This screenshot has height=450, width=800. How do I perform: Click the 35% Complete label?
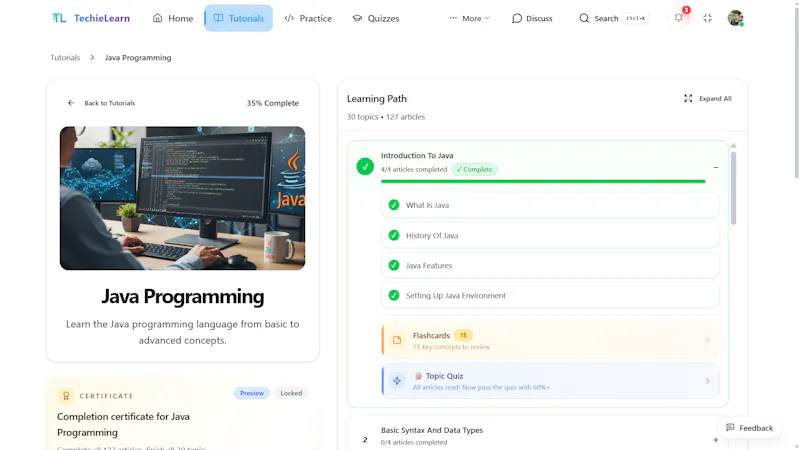(272, 103)
